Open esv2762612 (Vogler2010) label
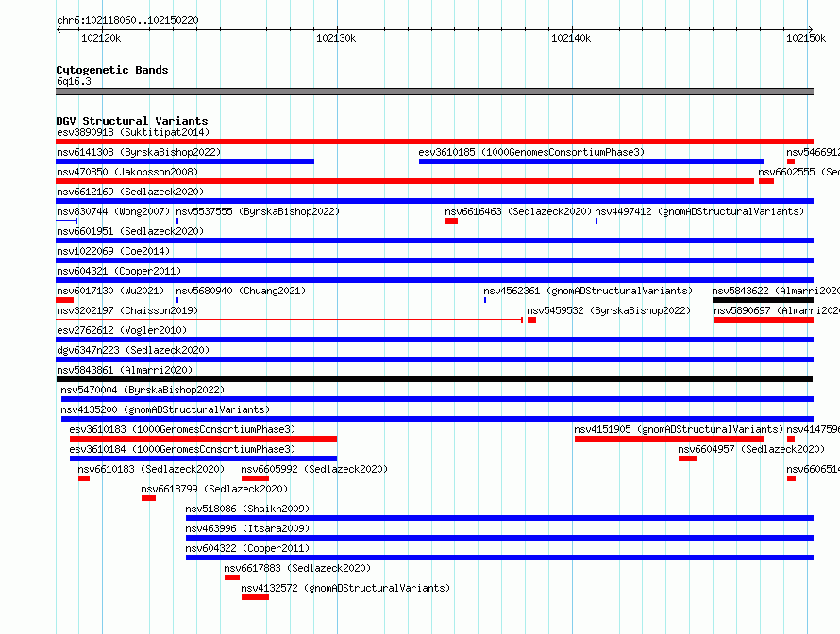 122,330
